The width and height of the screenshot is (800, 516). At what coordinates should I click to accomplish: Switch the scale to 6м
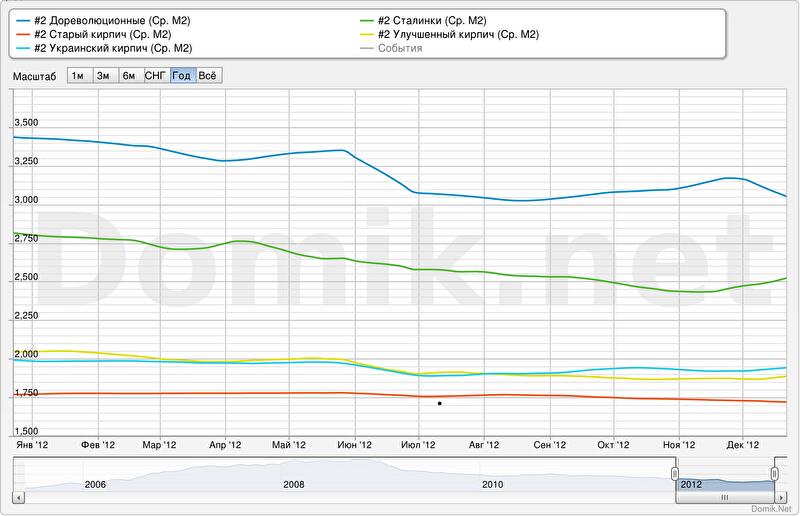click(x=129, y=76)
